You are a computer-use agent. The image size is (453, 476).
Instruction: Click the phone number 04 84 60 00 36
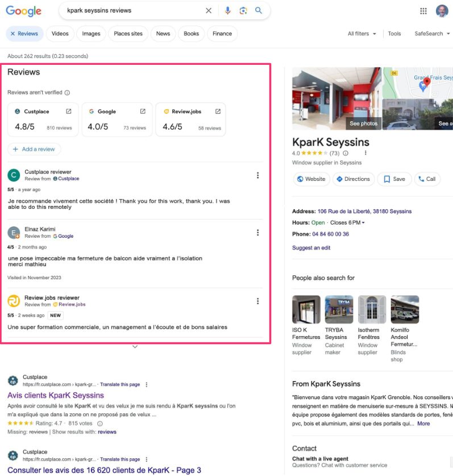330,234
